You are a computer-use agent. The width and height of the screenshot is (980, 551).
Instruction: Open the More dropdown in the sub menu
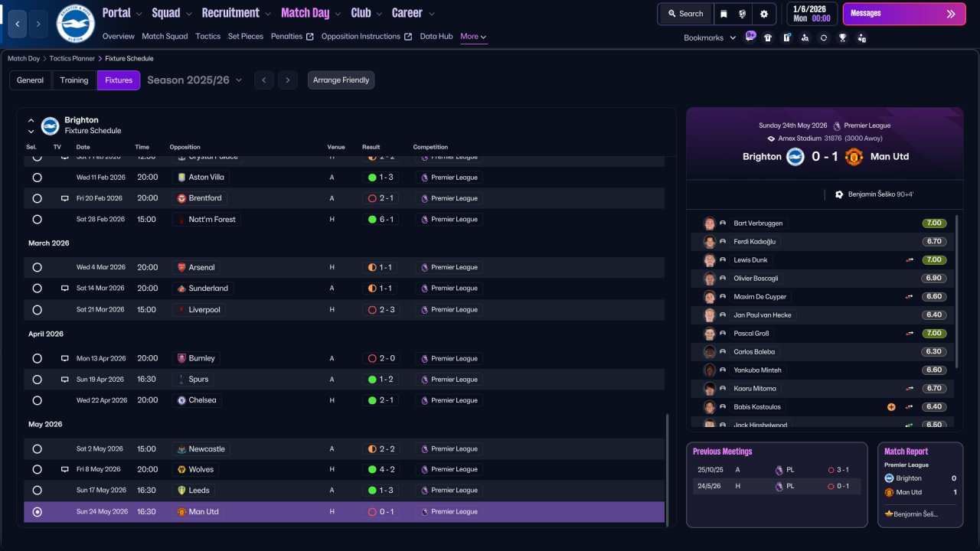(473, 36)
